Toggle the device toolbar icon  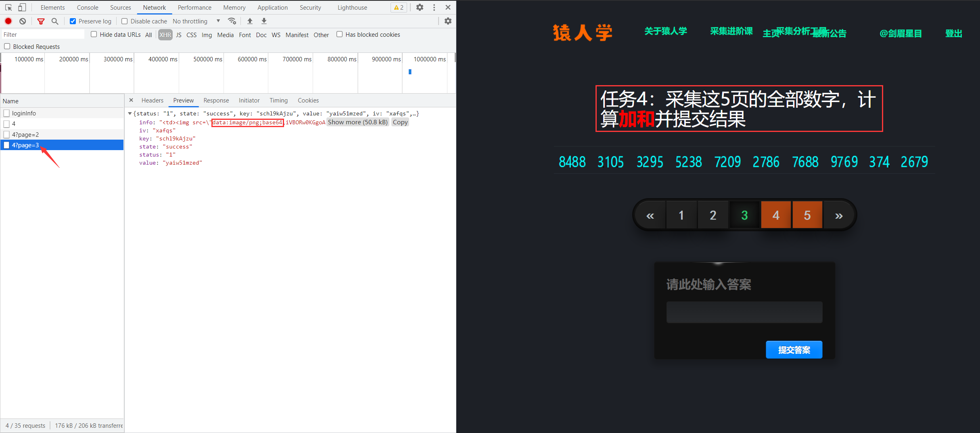point(22,7)
